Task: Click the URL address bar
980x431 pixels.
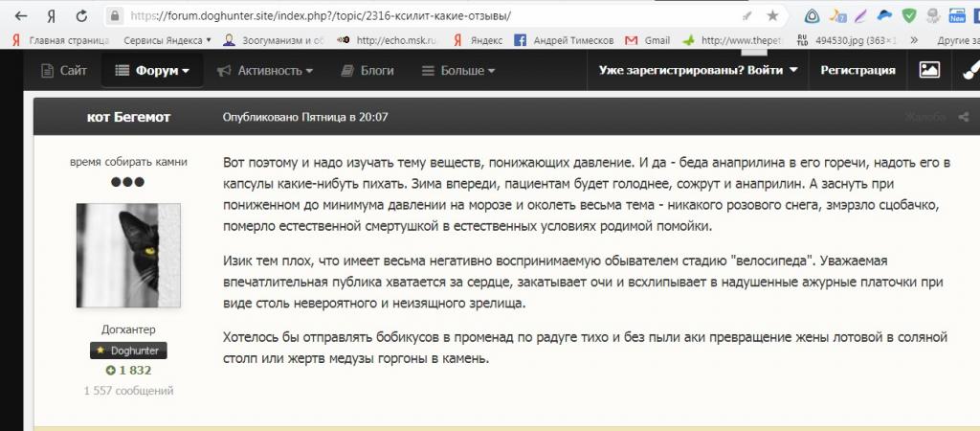Action: click(x=431, y=16)
